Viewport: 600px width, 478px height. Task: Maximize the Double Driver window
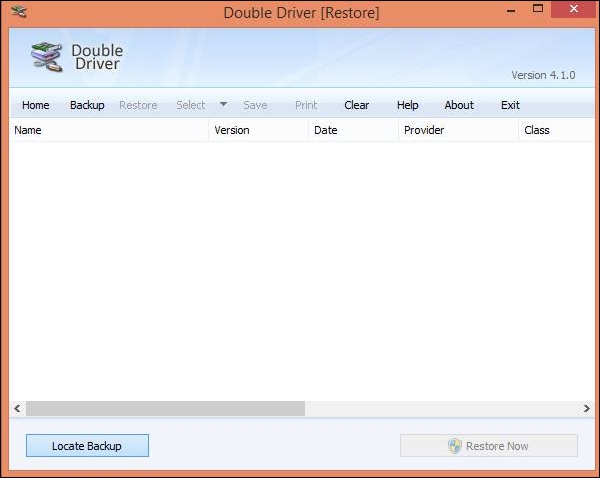coord(538,9)
